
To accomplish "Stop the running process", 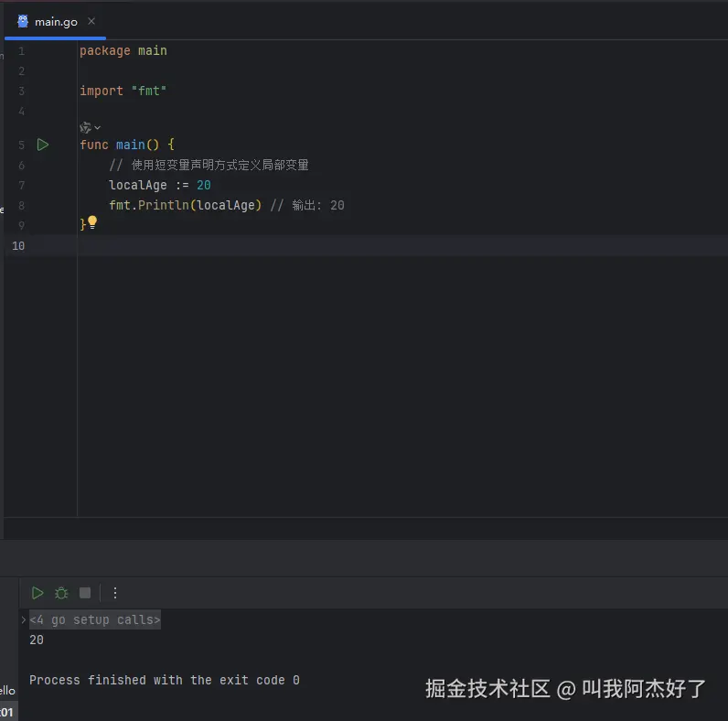I will [x=85, y=593].
